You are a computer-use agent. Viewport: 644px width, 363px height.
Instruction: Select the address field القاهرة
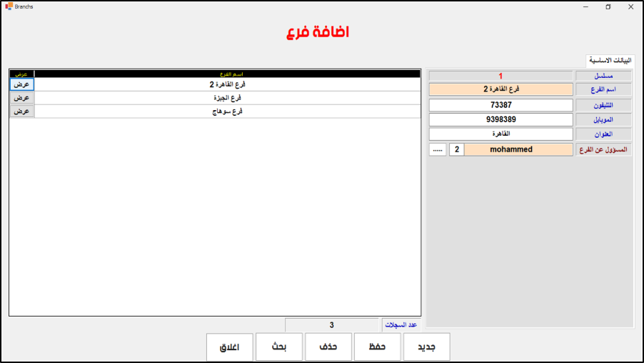[500, 134]
